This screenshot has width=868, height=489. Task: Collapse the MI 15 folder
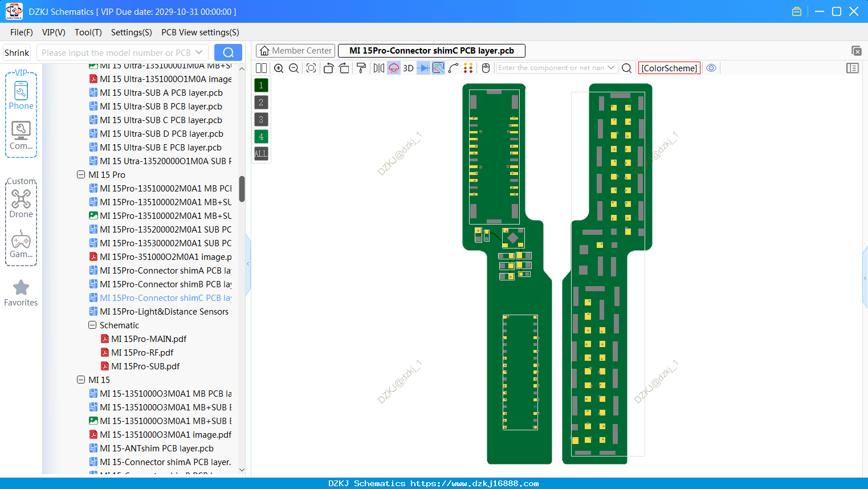click(x=81, y=380)
